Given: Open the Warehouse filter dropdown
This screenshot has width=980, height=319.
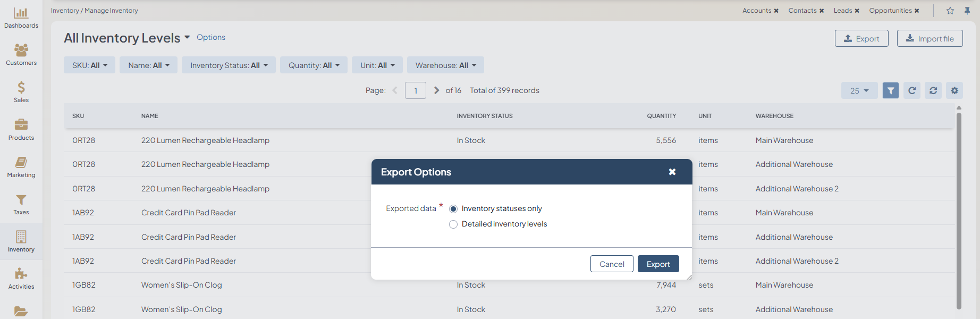Looking at the screenshot, I should 445,65.
